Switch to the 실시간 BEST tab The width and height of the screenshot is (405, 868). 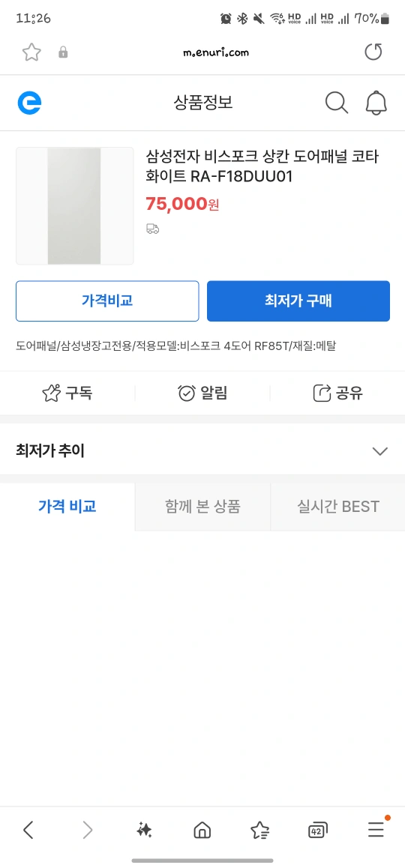(338, 507)
